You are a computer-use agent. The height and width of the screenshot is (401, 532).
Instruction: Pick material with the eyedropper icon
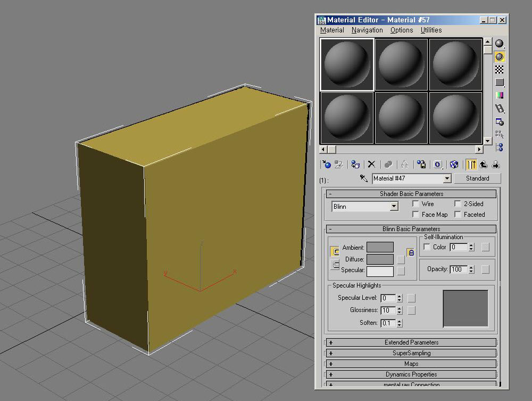pos(364,178)
